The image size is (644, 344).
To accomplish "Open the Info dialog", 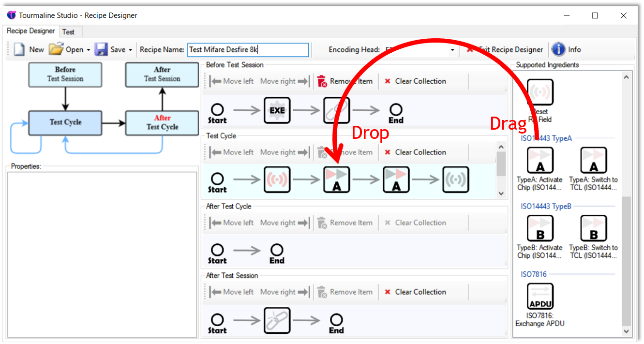I will 567,49.
